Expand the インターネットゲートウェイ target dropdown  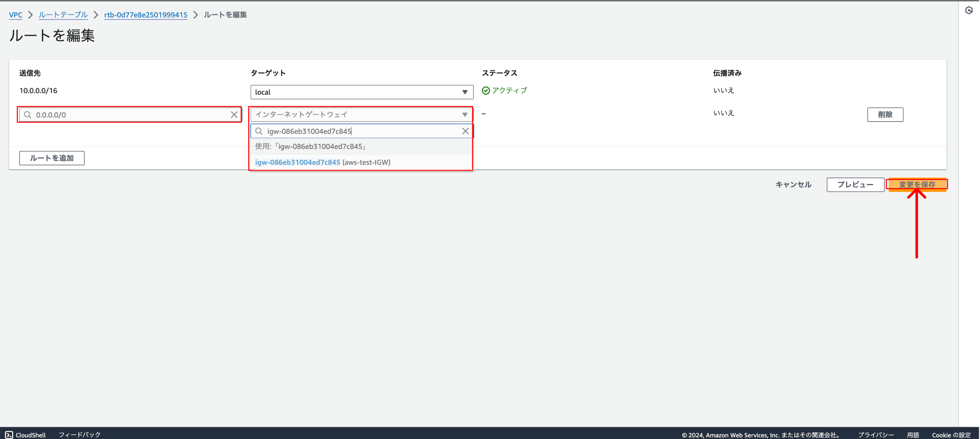(361, 115)
